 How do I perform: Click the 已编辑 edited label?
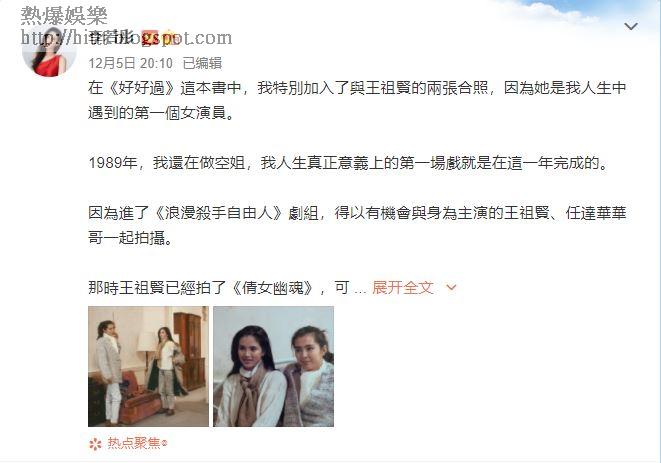coord(202,63)
